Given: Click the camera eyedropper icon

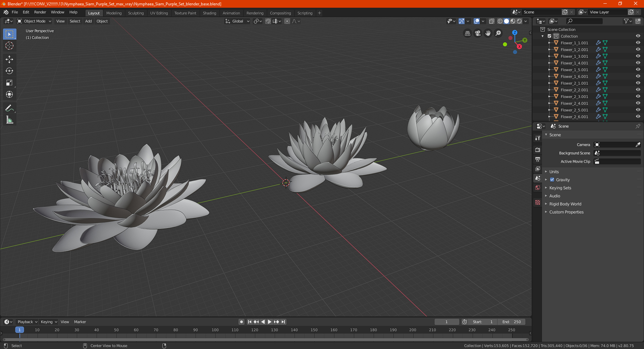Looking at the screenshot, I should (x=638, y=145).
